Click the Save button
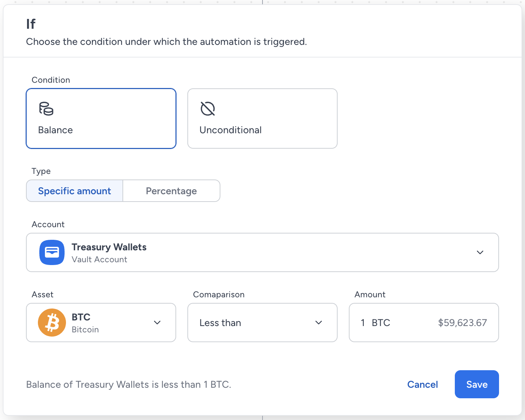 point(477,384)
